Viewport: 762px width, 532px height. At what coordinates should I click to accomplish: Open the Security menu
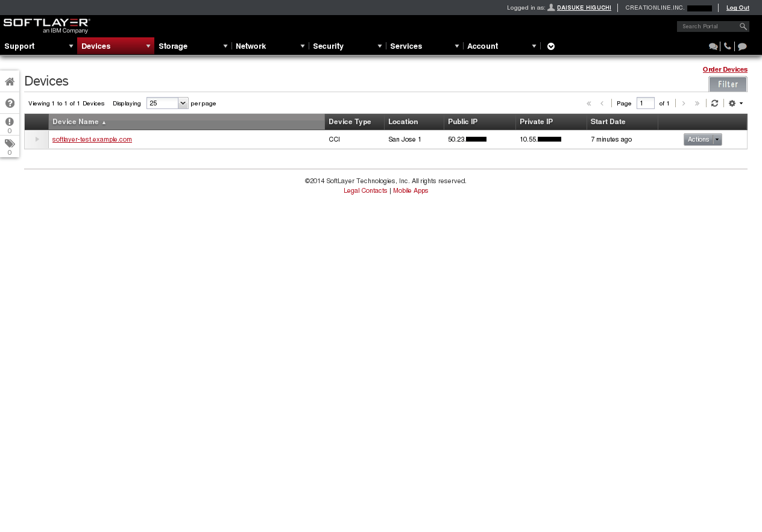point(347,46)
